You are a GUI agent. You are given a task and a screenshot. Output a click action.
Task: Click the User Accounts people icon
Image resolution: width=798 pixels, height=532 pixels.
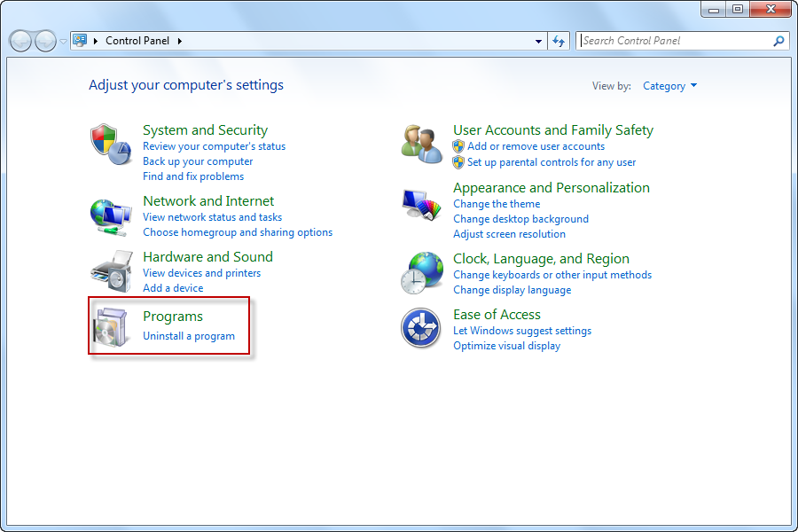422,145
